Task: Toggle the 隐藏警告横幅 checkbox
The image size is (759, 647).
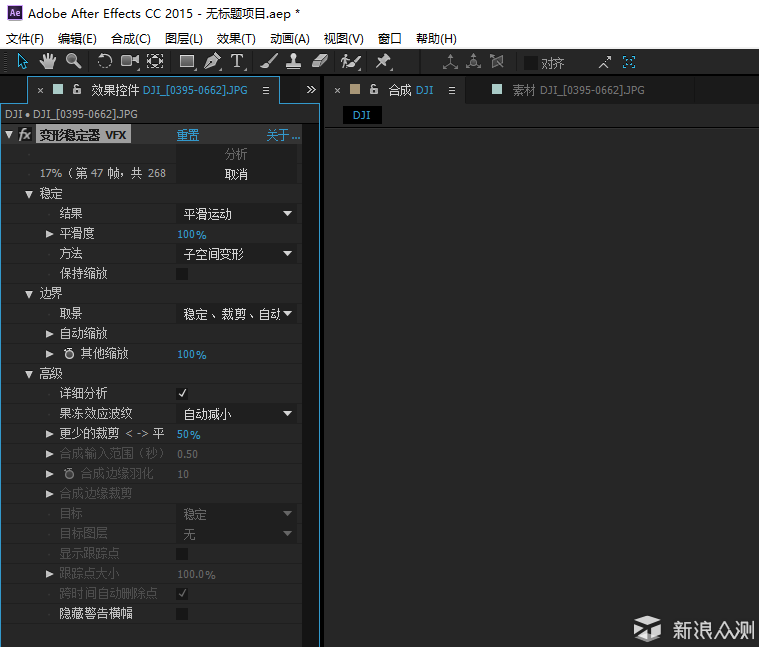Action: pos(182,614)
